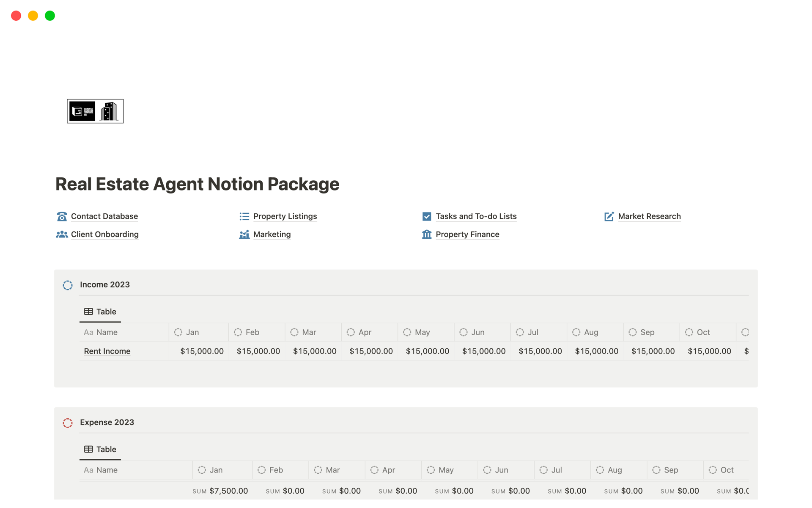Click the Tasks and To-do Lists checkbox icon
812x508 pixels.
click(427, 216)
